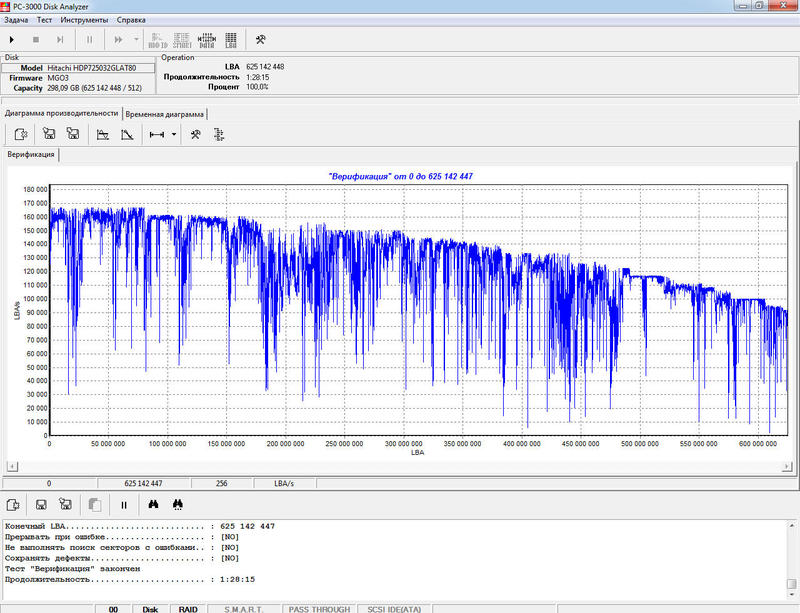
Task: Click the Disk indicator in the status bar
Action: coord(149,608)
